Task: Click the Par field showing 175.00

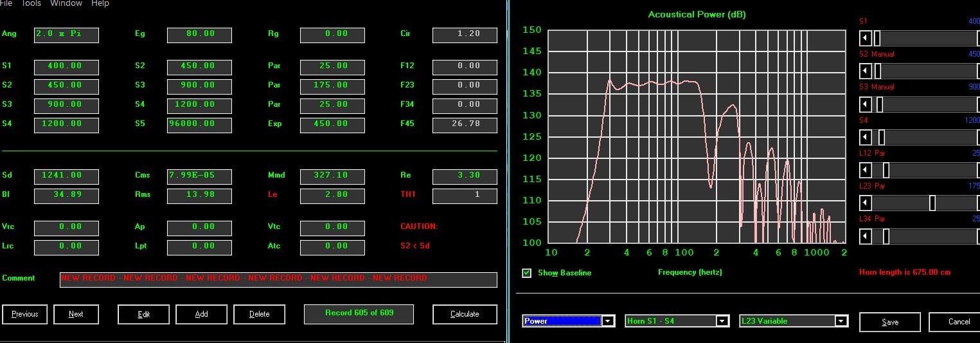Action: pos(332,86)
